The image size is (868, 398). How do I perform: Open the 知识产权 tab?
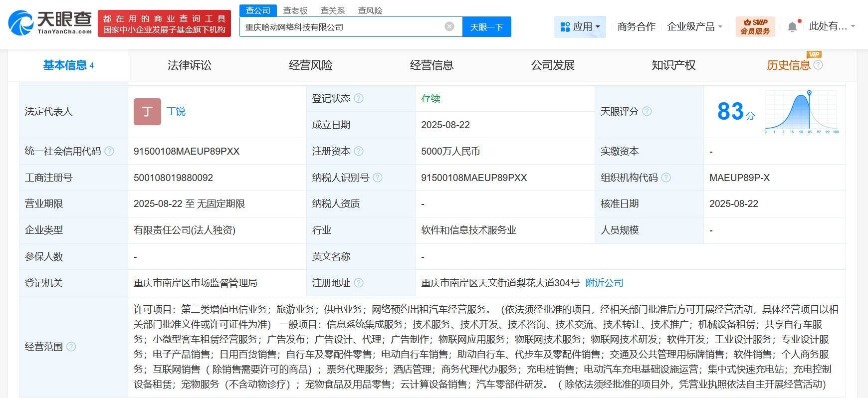tap(673, 65)
